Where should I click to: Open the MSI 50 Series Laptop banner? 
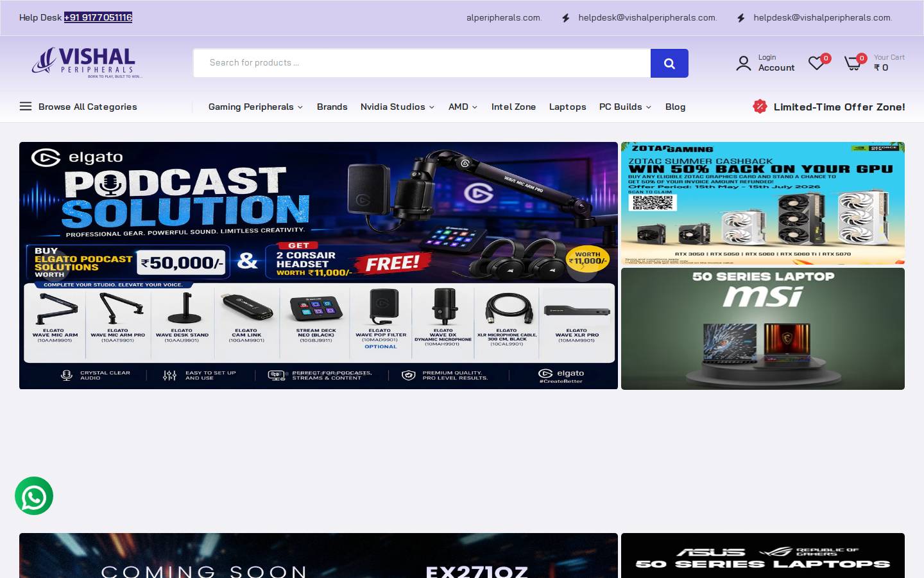[763, 329]
